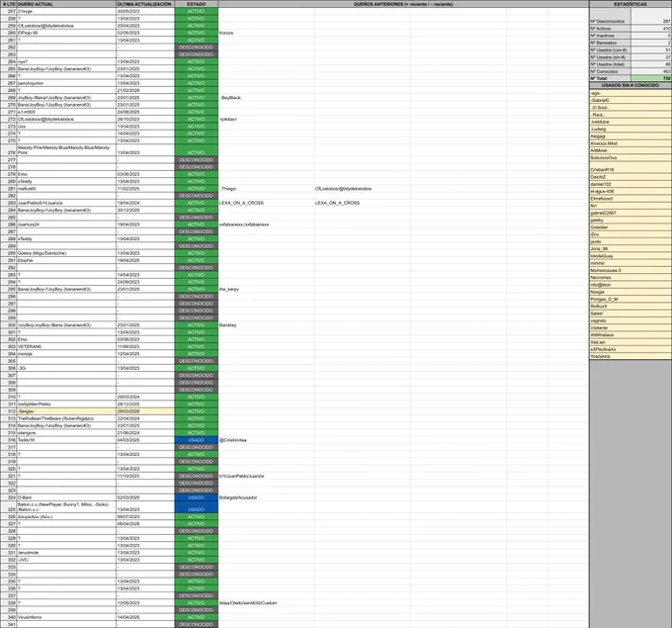Click the 'ESTADÍSTICAS' header cell
Image resolution: width=672 pixels, height=628 pixels.
pyautogui.click(x=630, y=4)
